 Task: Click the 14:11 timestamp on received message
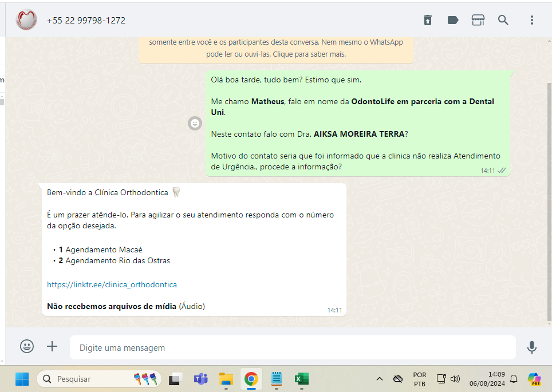click(334, 310)
